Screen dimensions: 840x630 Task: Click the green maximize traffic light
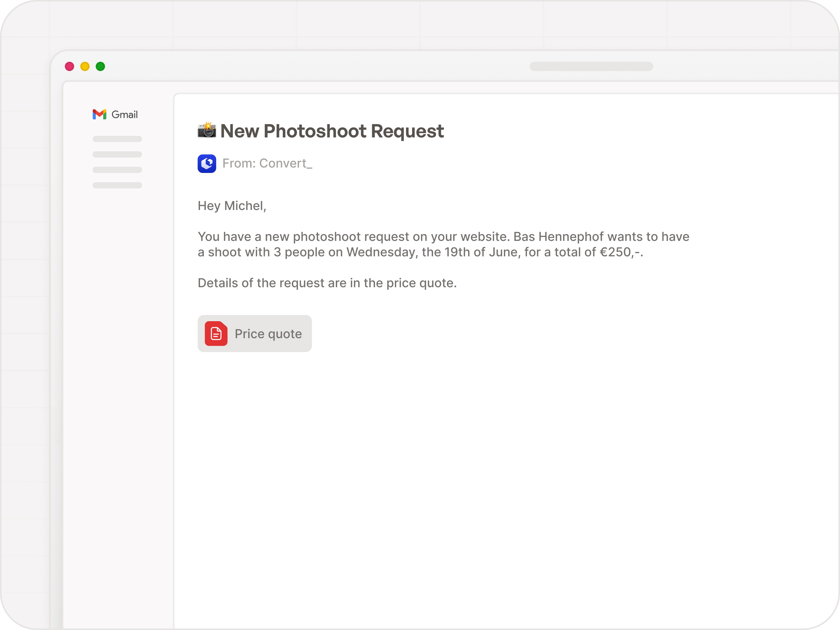[x=100, y=66]
